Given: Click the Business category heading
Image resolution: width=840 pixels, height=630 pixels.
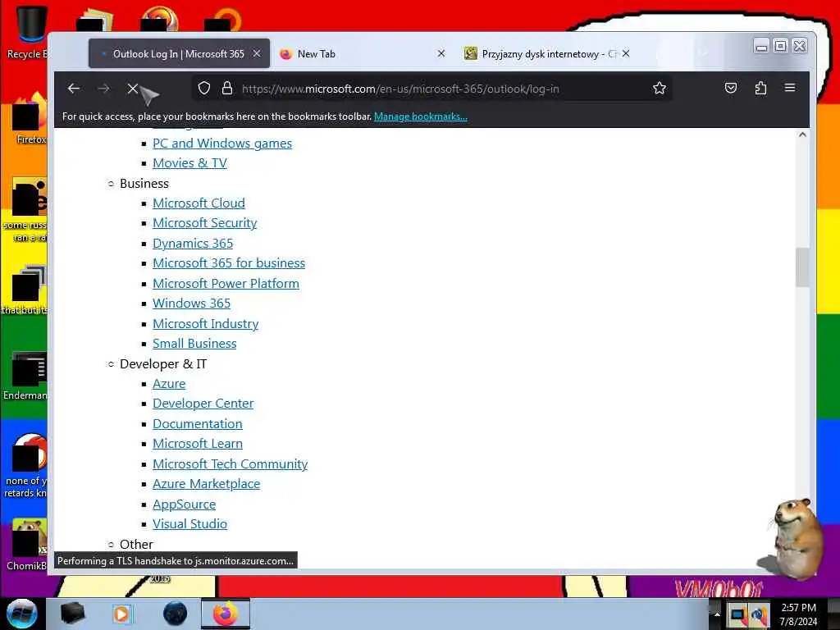Looking at the screenshot, I should [144, 183].
